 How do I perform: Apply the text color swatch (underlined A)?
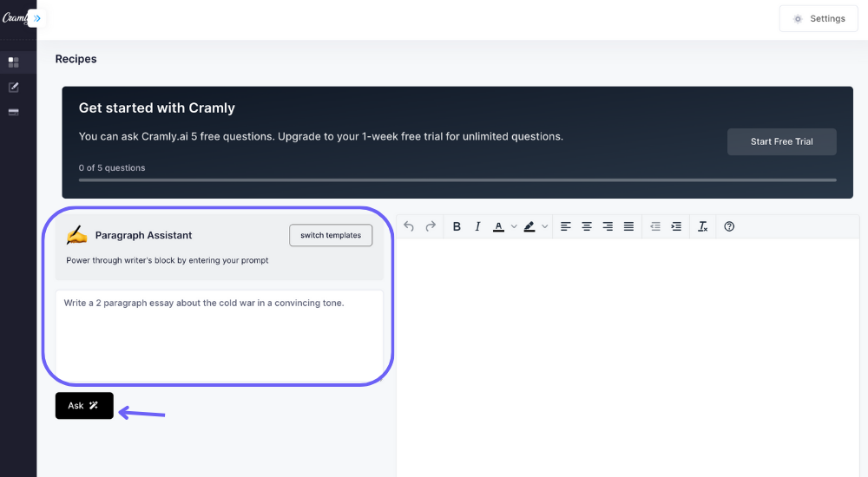coord(498,226)
